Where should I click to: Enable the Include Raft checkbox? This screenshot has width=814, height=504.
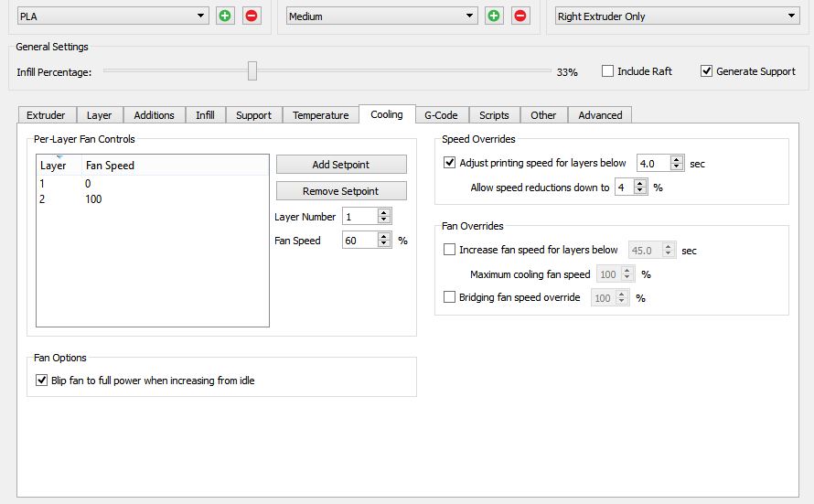click(x=607, y=71)
